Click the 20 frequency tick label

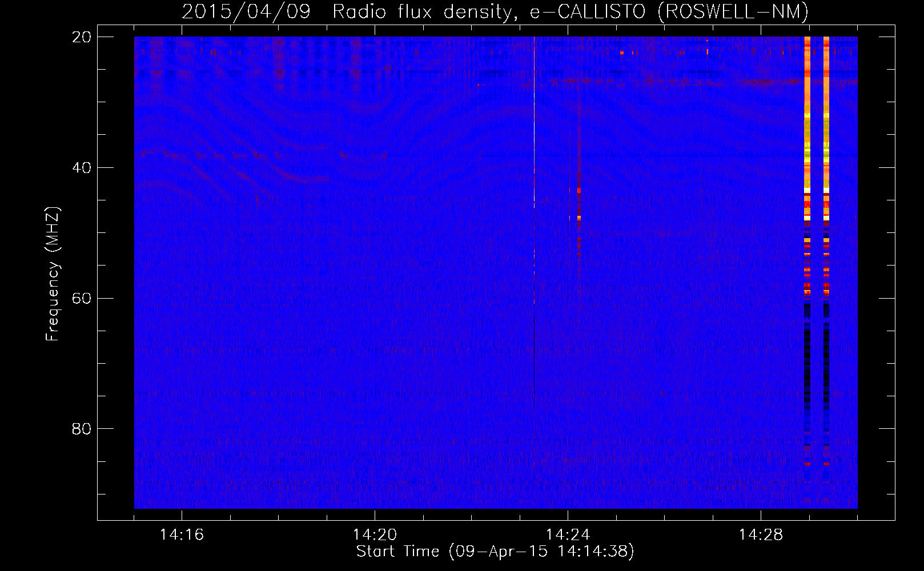[x=82, y=37]
